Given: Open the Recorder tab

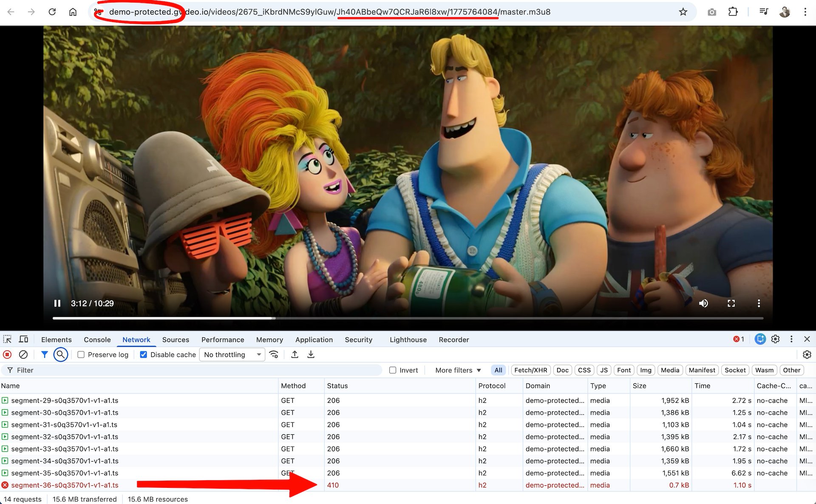Looking at the screenshot, I should point(454,340).
